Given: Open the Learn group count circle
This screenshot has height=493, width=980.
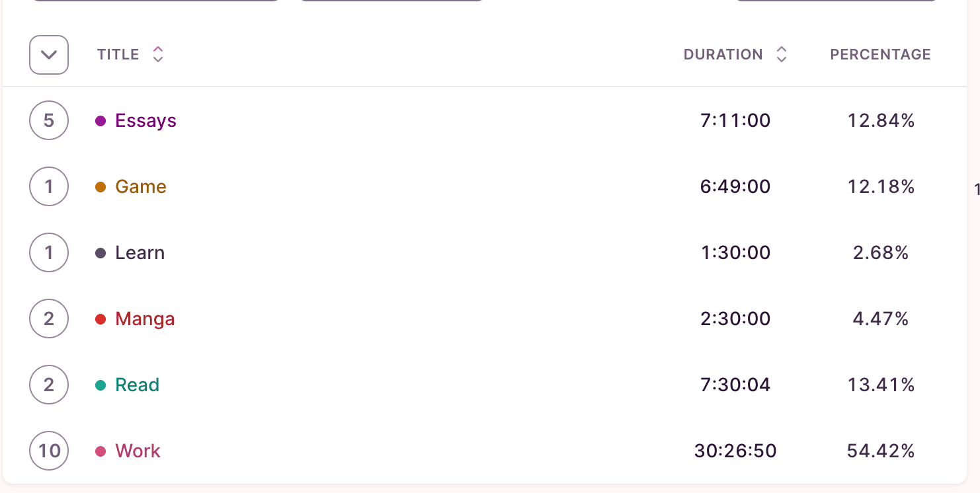Looking at the screenshot, I should [49, 252].
